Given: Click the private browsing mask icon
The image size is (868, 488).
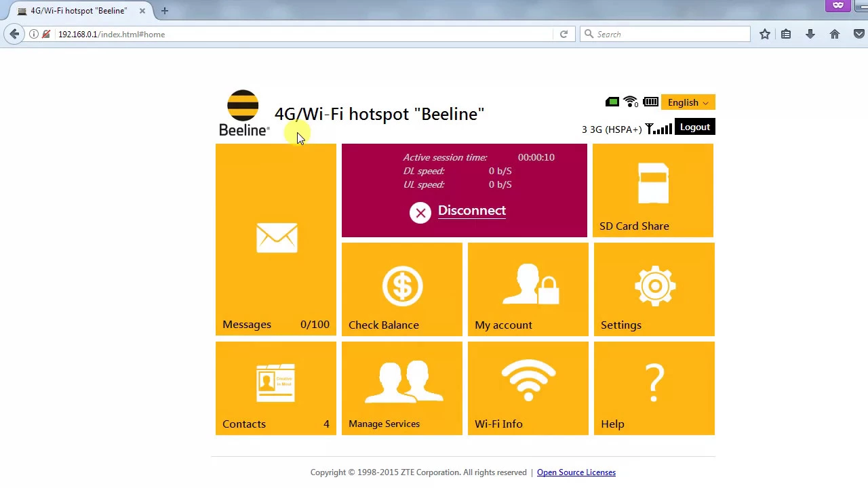Looking at the screenshot, I should click(838, 5).
